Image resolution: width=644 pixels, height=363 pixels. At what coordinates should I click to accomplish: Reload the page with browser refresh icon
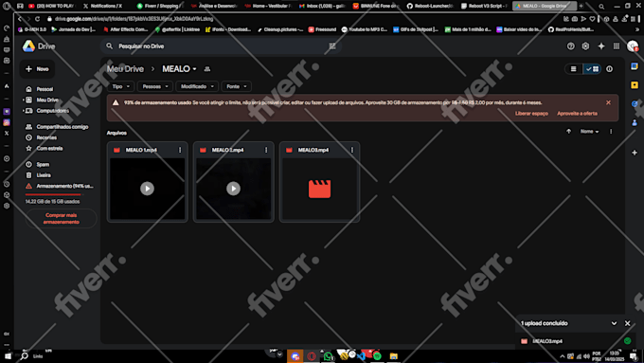[x=37, y=19]
